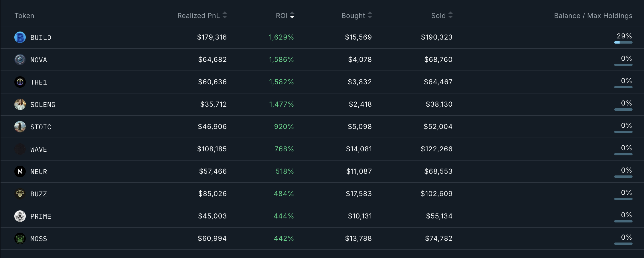
Task: Open the WAVE token name link
Action: 39,149
